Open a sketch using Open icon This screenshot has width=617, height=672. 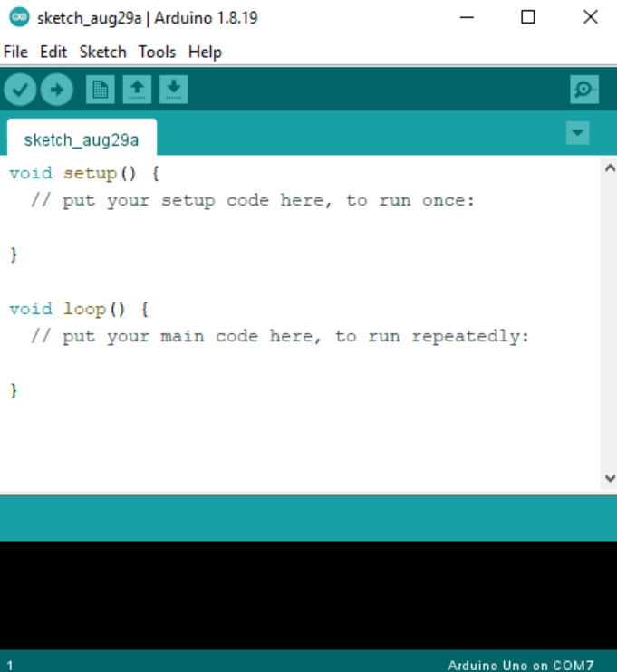tap(137, 90)
